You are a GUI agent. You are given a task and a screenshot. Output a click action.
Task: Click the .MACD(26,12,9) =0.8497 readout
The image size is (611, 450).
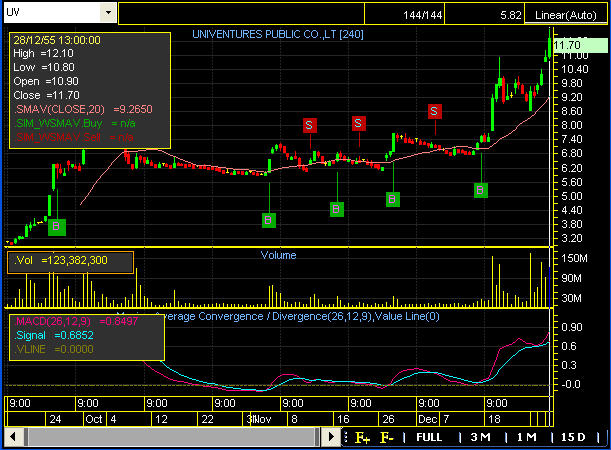click(76, 321)
